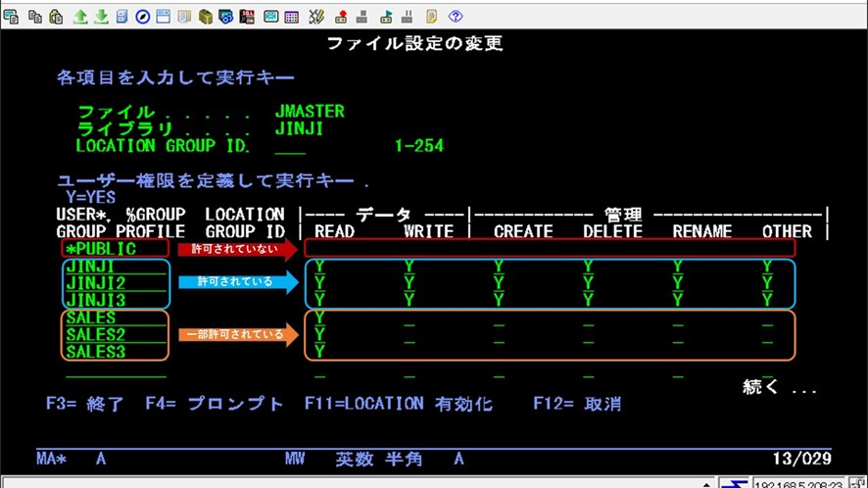This screenshot has height=488, width=868.
Task: Click the OTHER Y cell for JINJI3
Action: pos(767,300)
